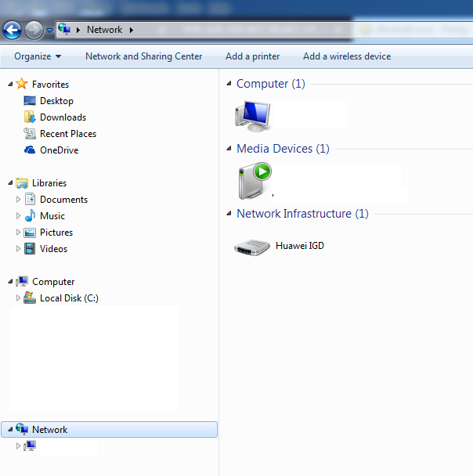Select Libraries in navigation pane

49,183
